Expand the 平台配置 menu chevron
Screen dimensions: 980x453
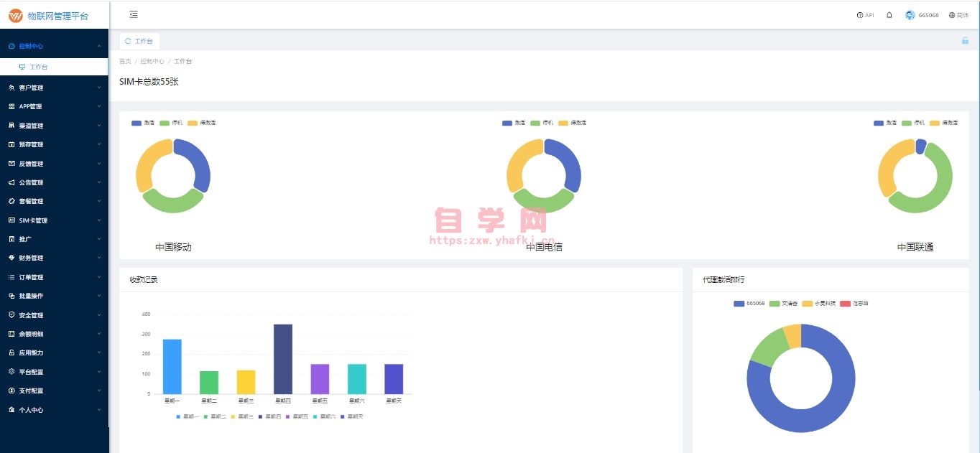point(98,372)
